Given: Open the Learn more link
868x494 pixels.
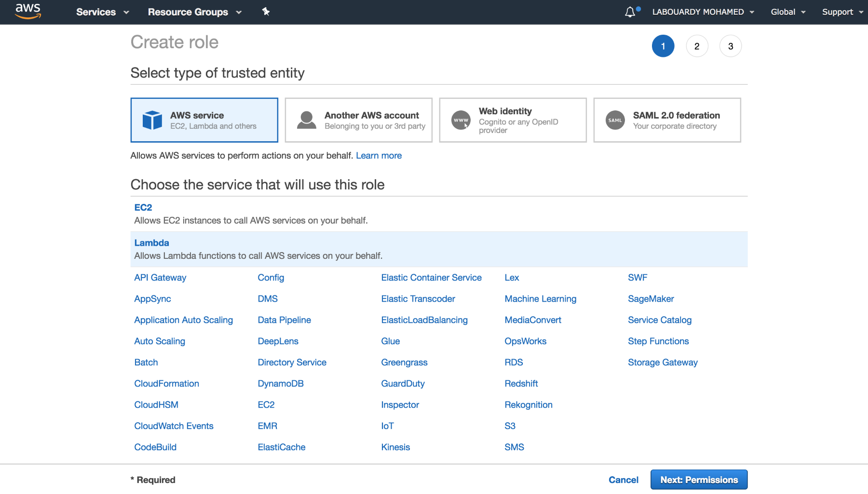Looking at the screenshot, I should [379, 156].
